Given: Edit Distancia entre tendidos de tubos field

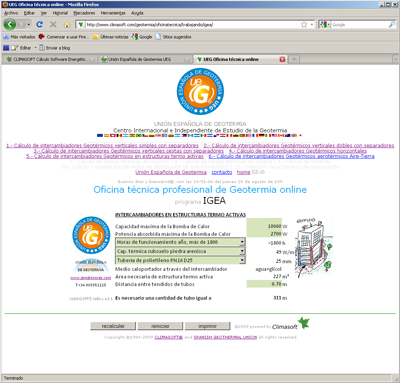Looking at the screenshot, I should (x=264, y=284).
